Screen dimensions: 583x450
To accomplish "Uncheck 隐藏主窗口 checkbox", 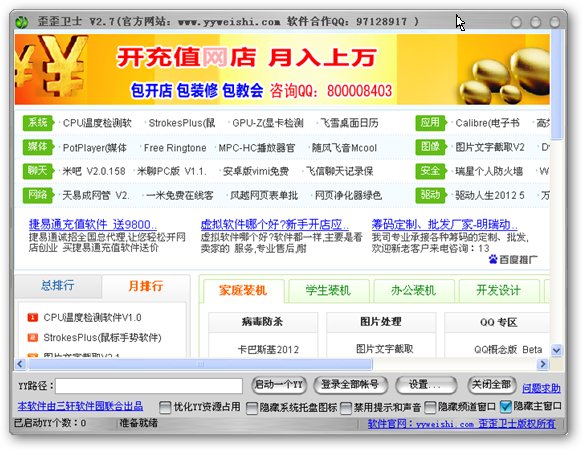I will [506, 406].
